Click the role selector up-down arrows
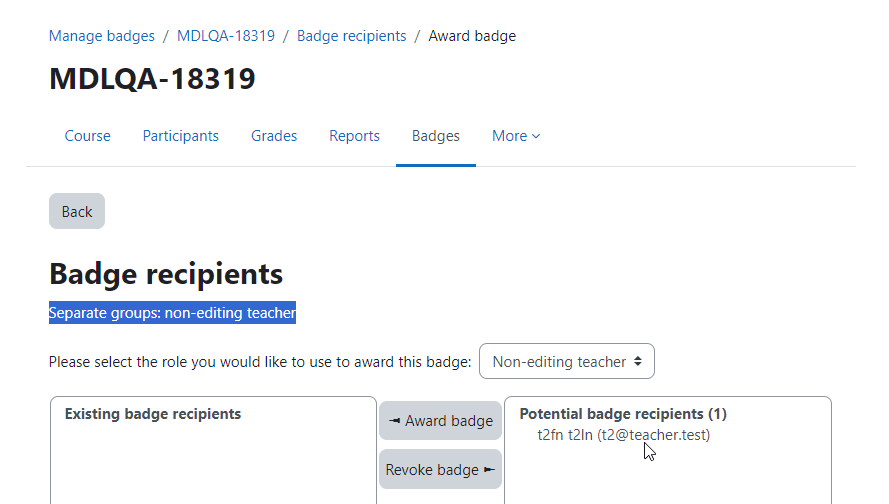Viewport: 889px width, 504px height. tap(638, 361)
